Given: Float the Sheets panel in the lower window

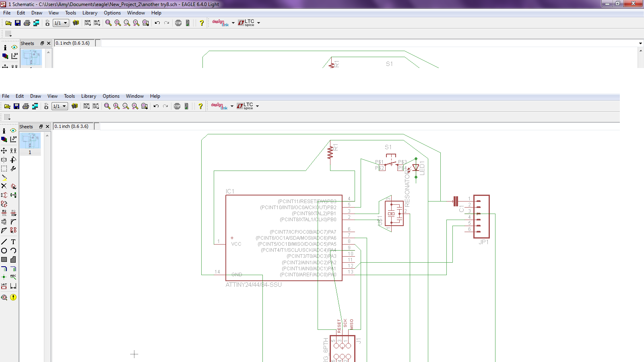Looking at the screenshot, I should click(41, 127).
